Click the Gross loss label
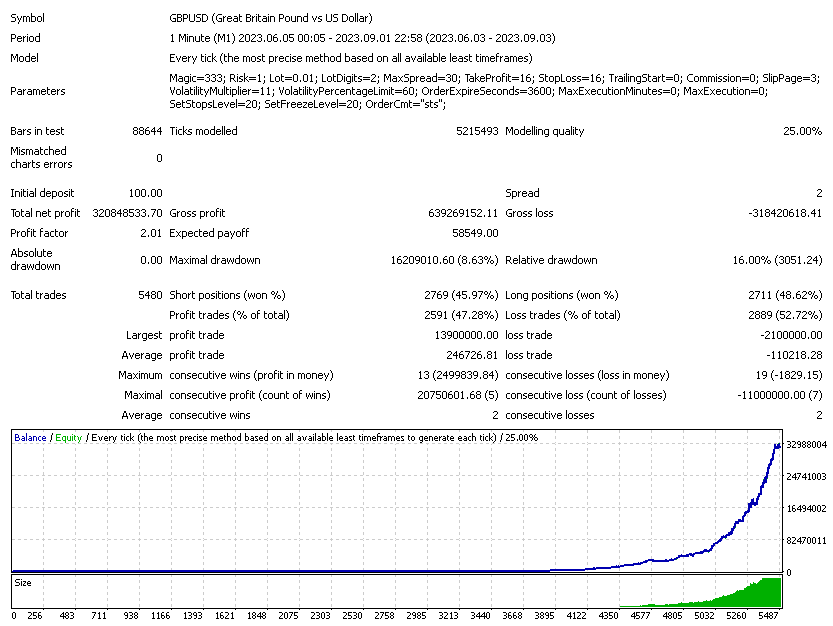 [x=529, y=213]
